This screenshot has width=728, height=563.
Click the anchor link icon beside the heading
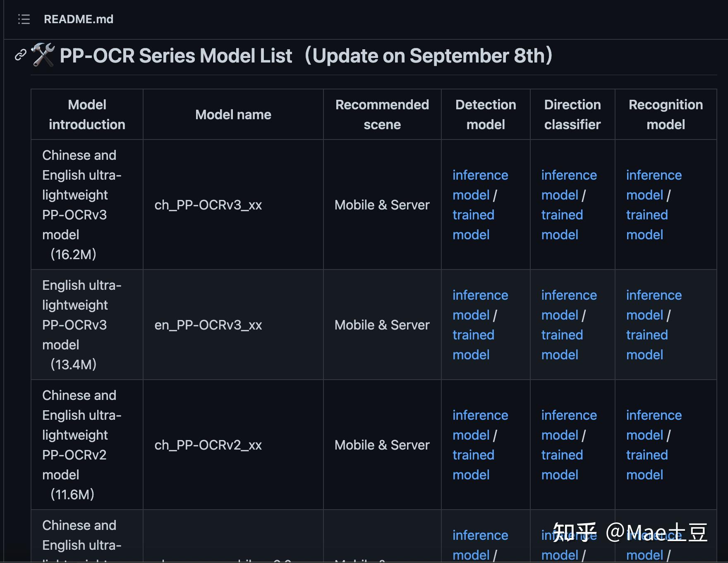tap(20, 55)
